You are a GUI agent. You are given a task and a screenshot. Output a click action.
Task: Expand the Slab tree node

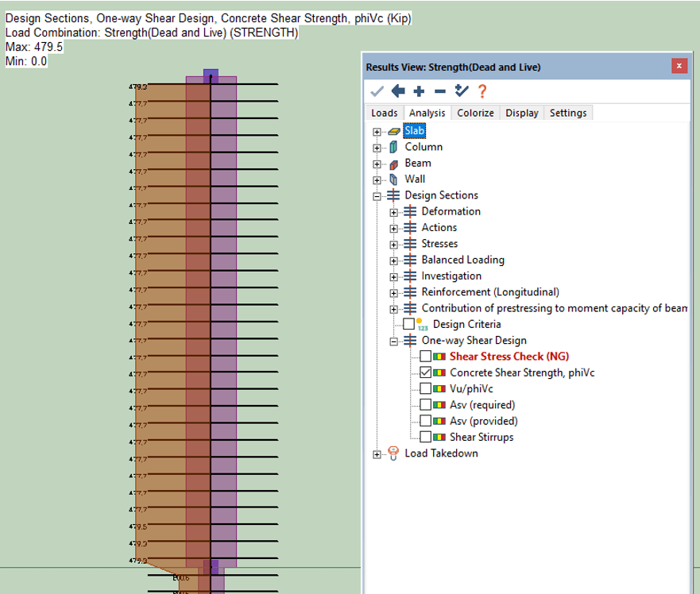coord(377,131)
